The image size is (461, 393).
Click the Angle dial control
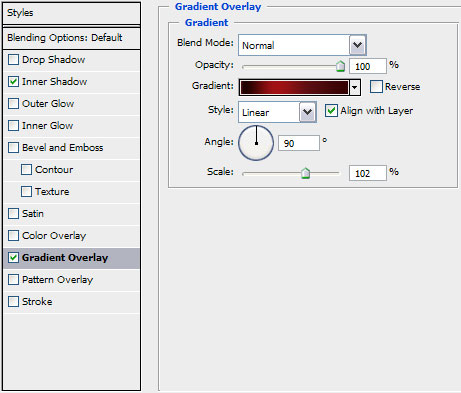256,143
